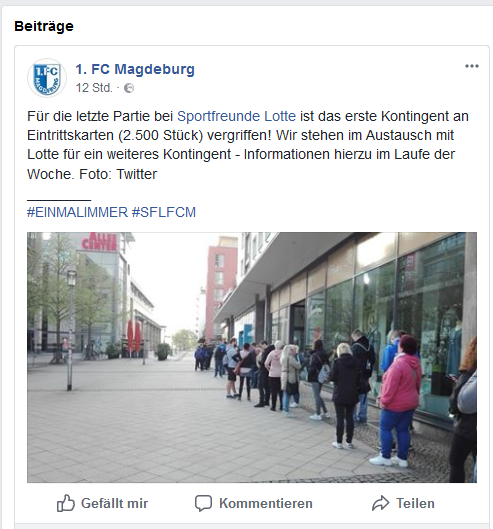Click the 1. FC Magdeburg logo avatar
The width and height of the screenshot is (493, 529).
tap(47, 78)
